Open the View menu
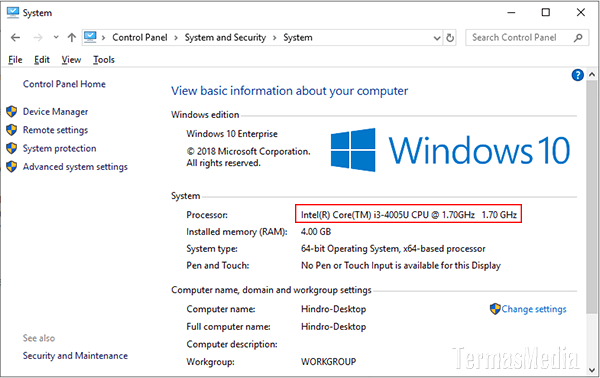The width and height of the screenshot is (600, 378). click(71, 60)
